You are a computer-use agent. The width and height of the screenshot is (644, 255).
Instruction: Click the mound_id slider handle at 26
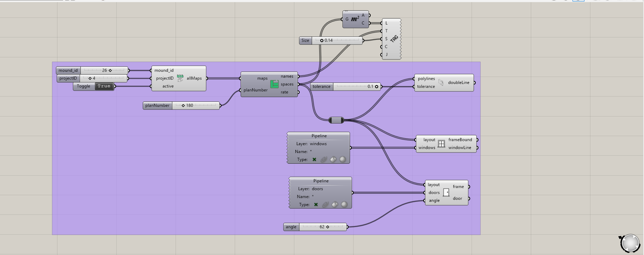[x=110, y=70]
